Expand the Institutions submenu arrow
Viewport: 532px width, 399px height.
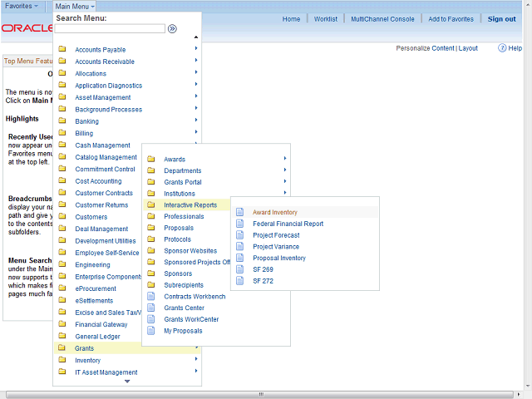[285, 193]
